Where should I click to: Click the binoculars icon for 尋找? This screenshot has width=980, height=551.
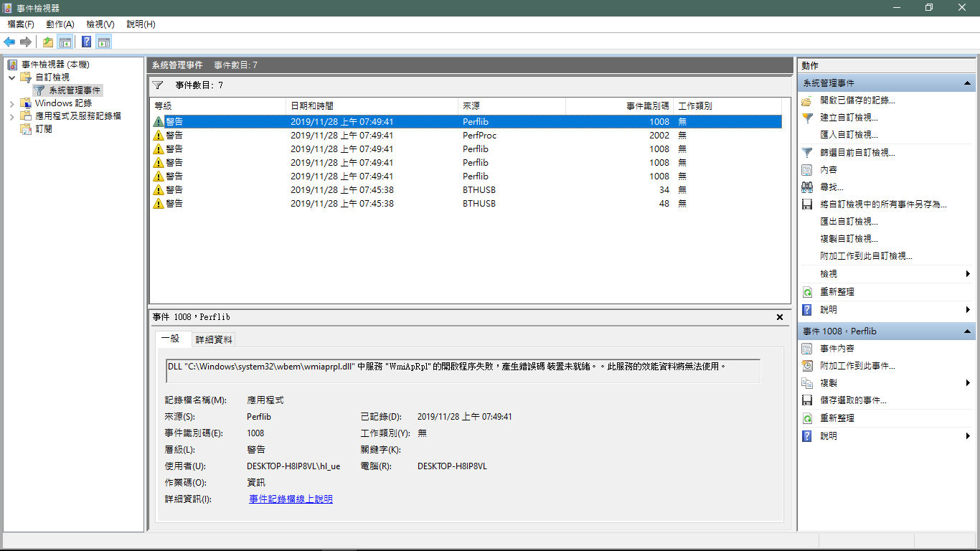click(x=807, y=187)
